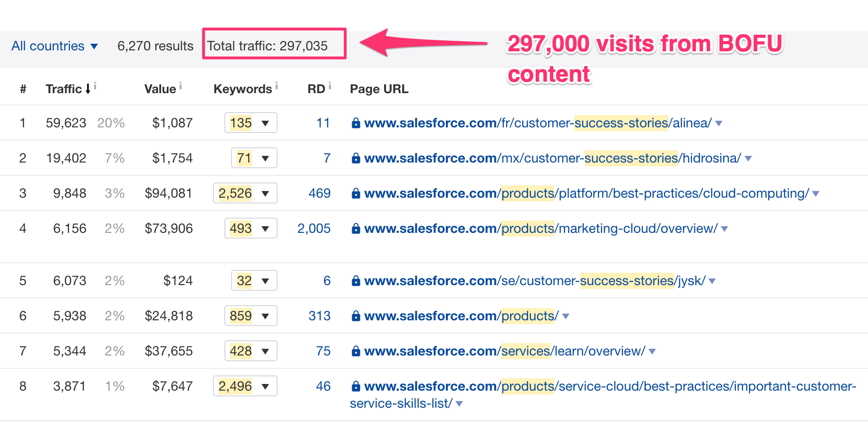Click the lock icon on service-cloud row
The image size is (868, 422).
[x=356, y=386]
